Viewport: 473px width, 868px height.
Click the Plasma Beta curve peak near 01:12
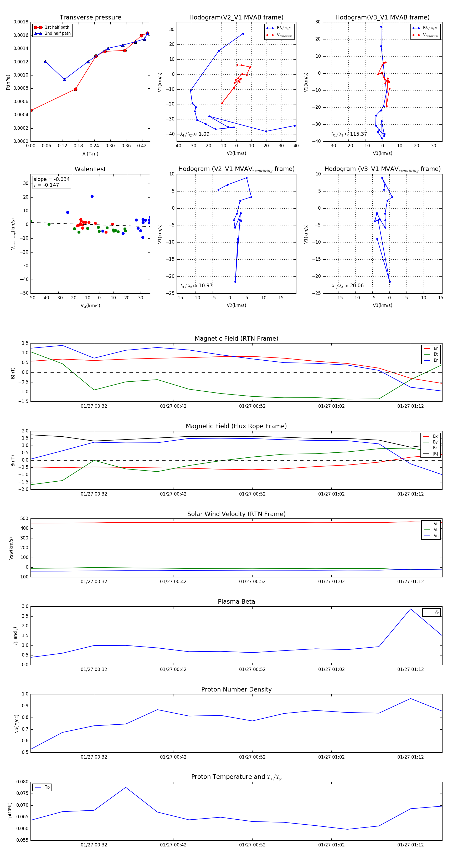[410, 609]
